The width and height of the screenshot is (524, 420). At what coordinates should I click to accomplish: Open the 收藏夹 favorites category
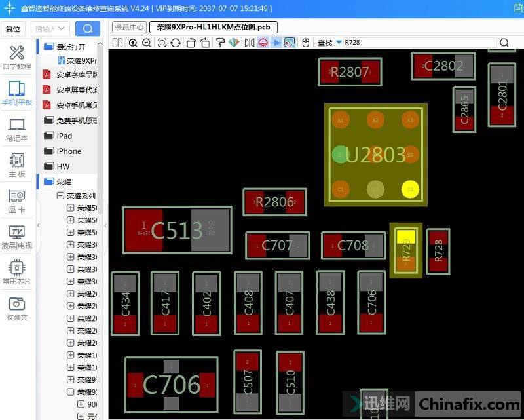tap(17, 309)
